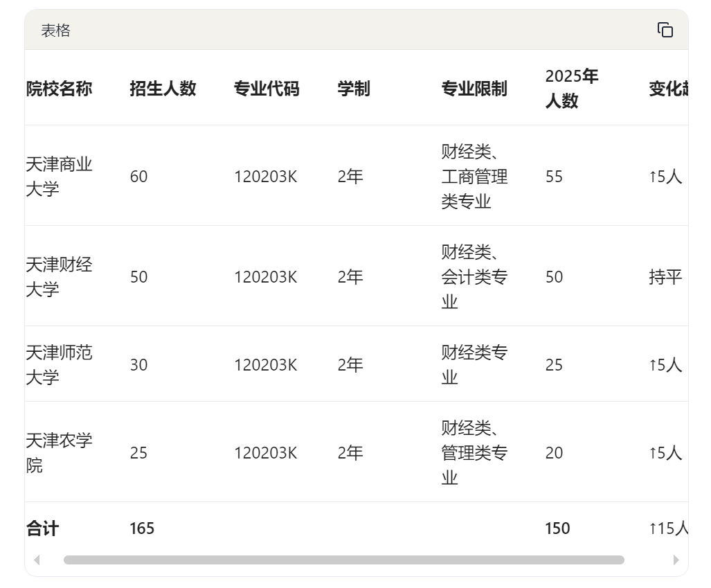
Task: Click the total value 165
Action: point(142,528)
